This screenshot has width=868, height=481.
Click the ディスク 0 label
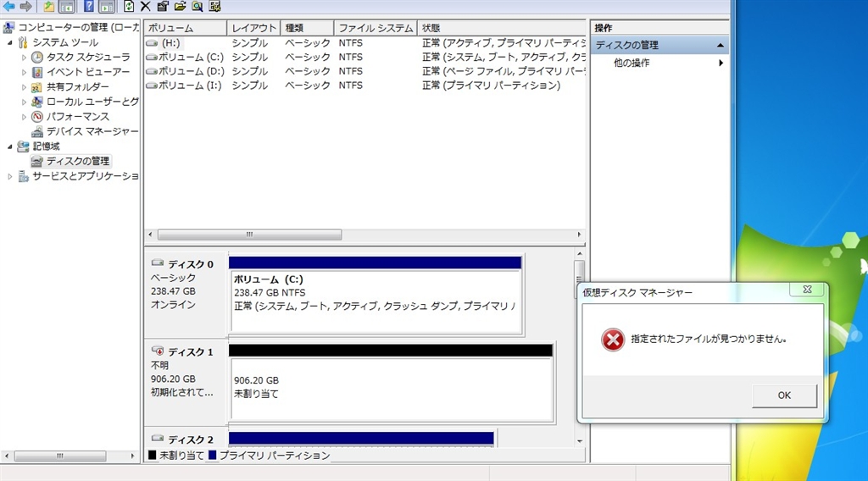point(191,264)
